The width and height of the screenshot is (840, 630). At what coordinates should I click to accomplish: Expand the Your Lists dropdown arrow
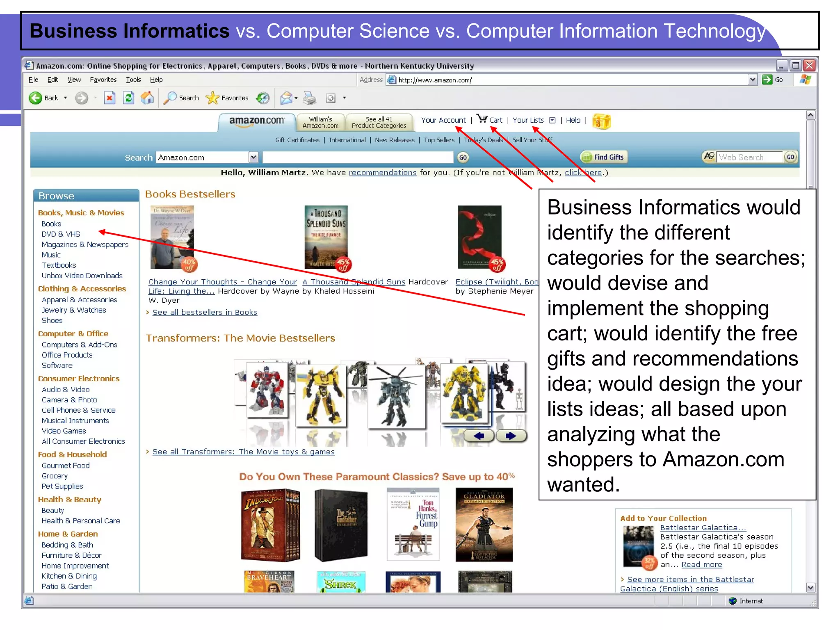tap(552, 120)
